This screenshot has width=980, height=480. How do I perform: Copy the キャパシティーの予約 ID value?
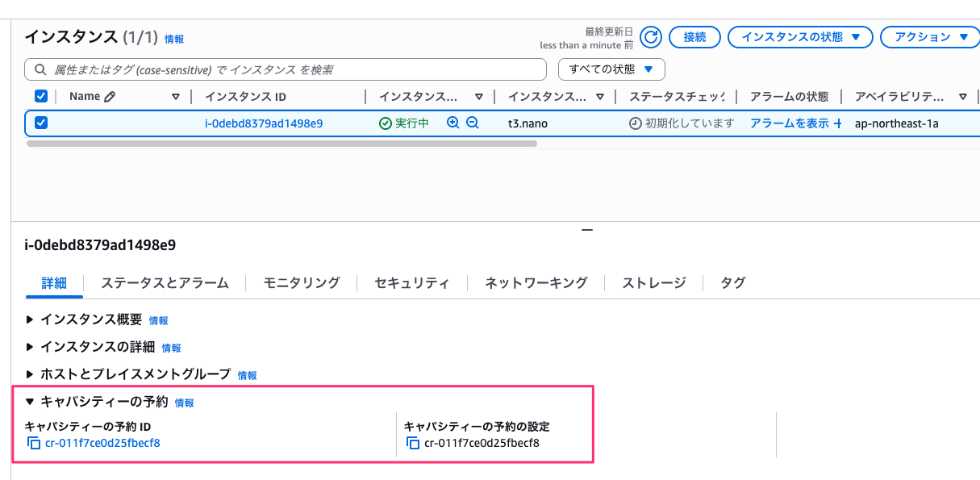tap(34, 443)
